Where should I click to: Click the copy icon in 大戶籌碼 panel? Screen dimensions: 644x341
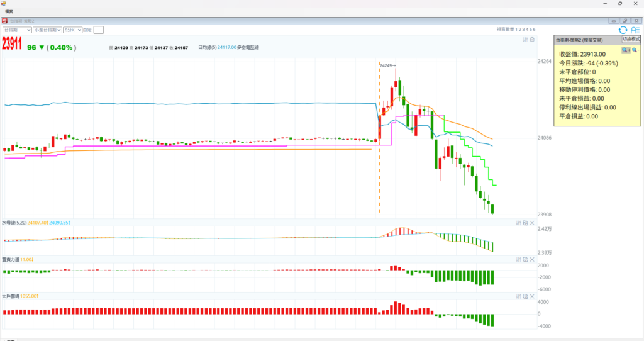point(525,296)
